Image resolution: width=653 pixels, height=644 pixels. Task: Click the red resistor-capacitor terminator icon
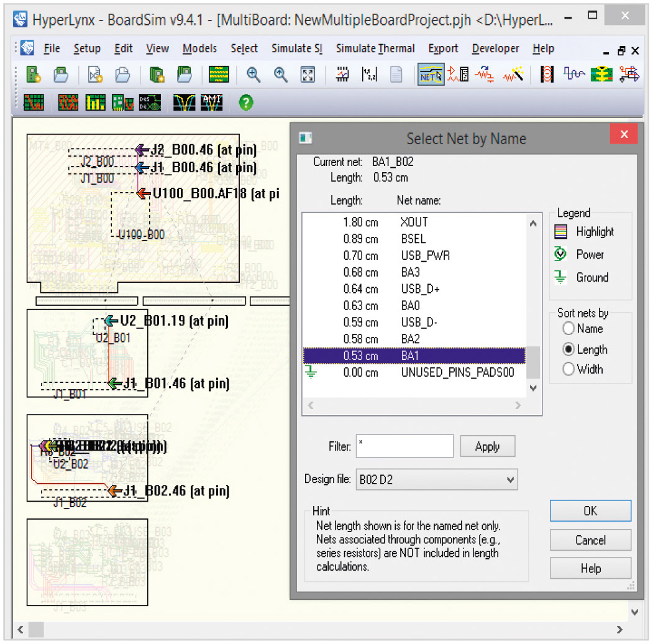pyautogui.click(x=485, y=75)
